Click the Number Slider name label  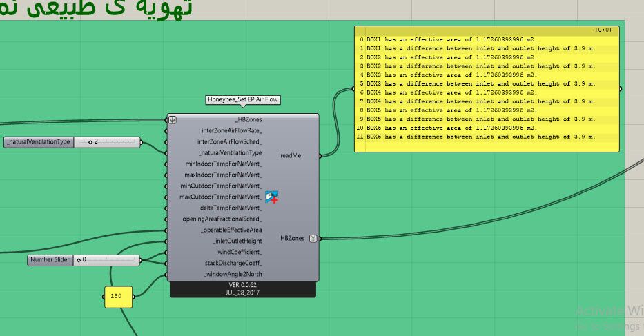tap(50, 260)
